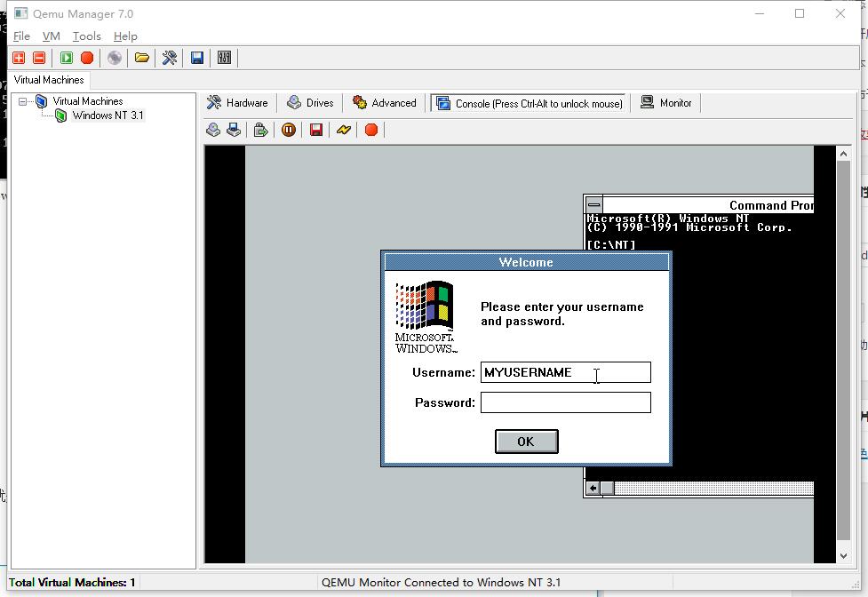Switch to the Drives tab
This screenshot has height=597, width=868.
click(311, 103)
